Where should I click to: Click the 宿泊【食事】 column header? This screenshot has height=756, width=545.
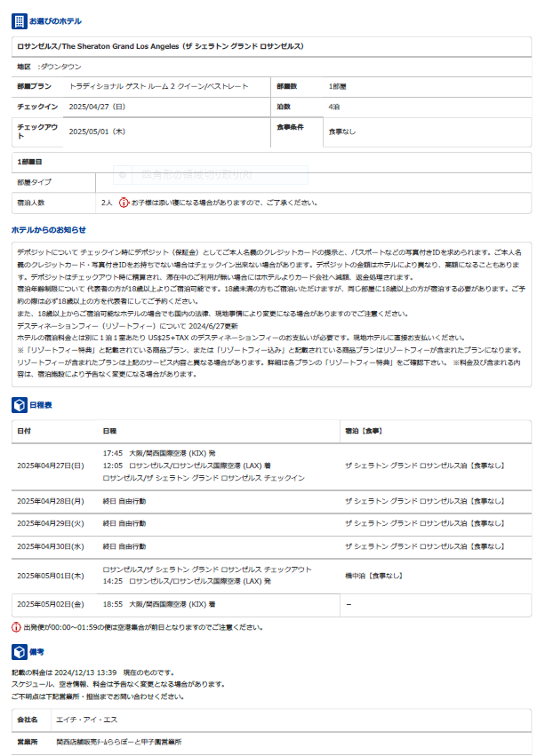[x=364, y=431]
